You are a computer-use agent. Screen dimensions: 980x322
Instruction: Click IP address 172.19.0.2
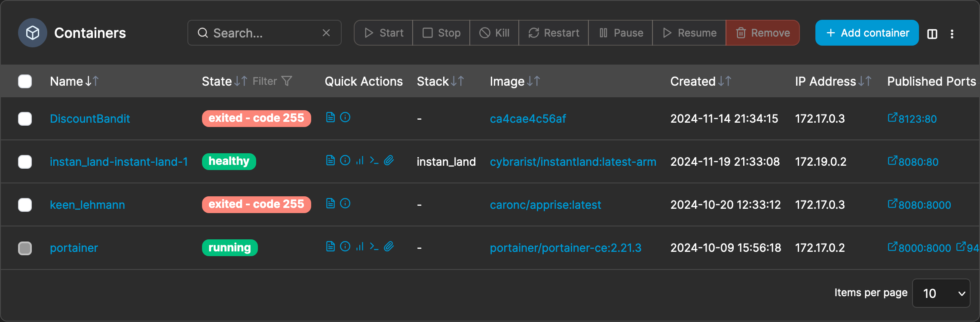click(x=821, y=162)
